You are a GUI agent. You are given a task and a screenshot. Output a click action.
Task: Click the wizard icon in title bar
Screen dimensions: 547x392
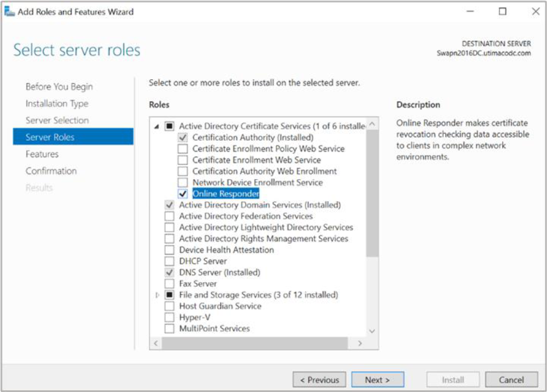point(9,11)
